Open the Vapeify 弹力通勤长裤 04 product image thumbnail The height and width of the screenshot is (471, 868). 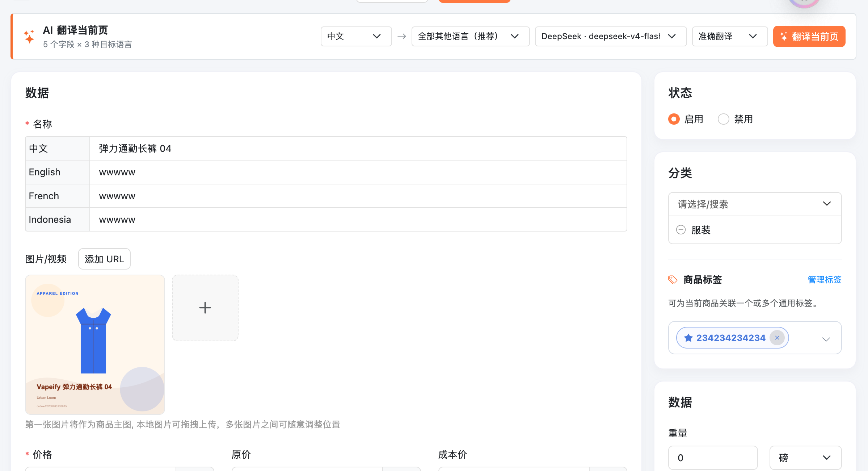[95, 345]
